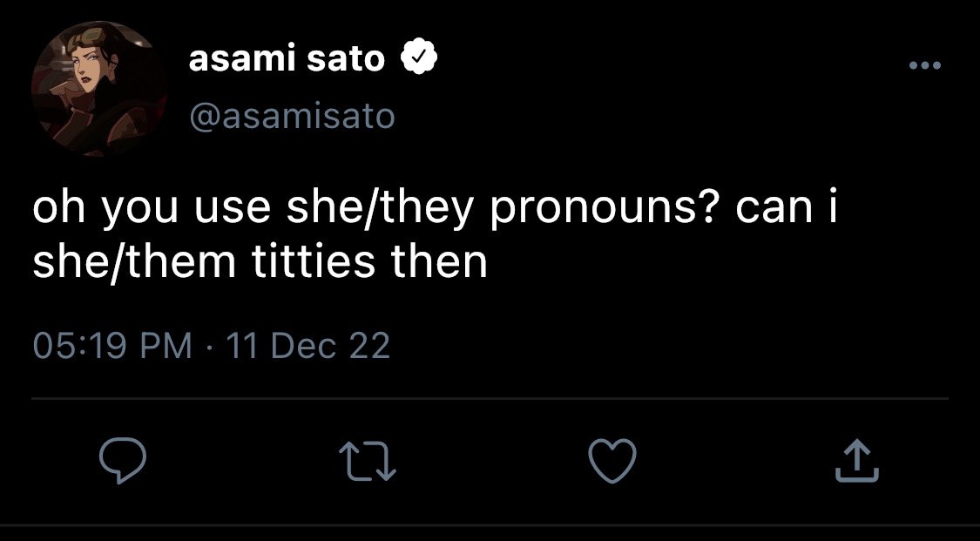Click the verified checkmark badge
Viewport: 980px width, 541px height.
[x=418, y=57]
